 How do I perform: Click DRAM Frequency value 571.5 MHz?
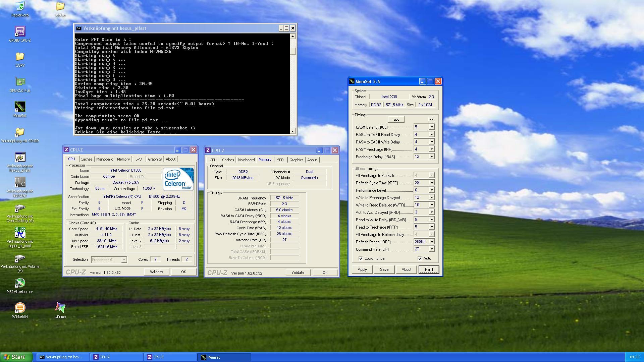click(x=284, y=198)
